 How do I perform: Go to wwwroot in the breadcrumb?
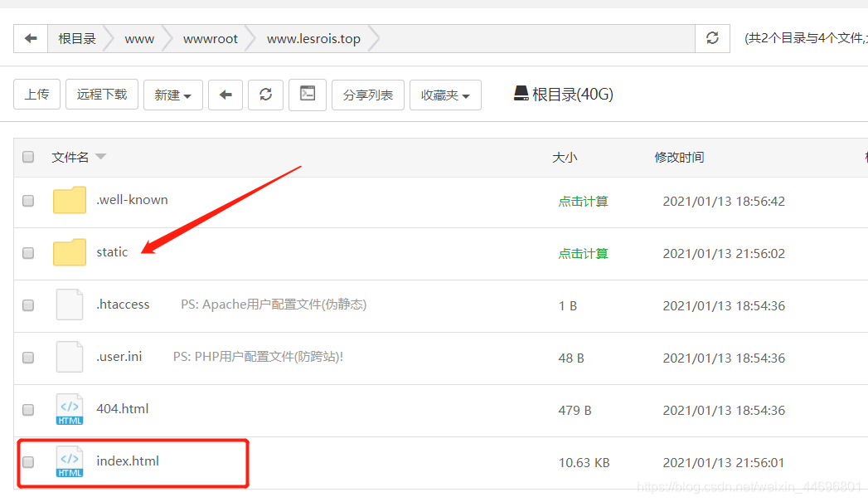point(211,39)
